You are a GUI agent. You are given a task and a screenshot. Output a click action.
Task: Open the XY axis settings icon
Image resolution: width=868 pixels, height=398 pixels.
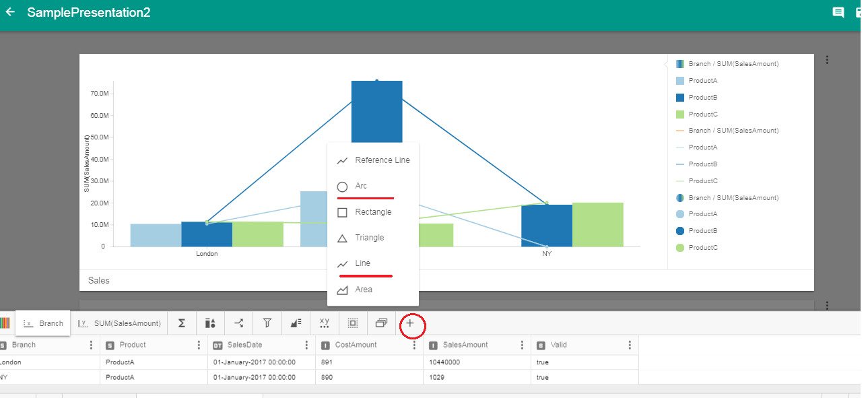(324, 323)
